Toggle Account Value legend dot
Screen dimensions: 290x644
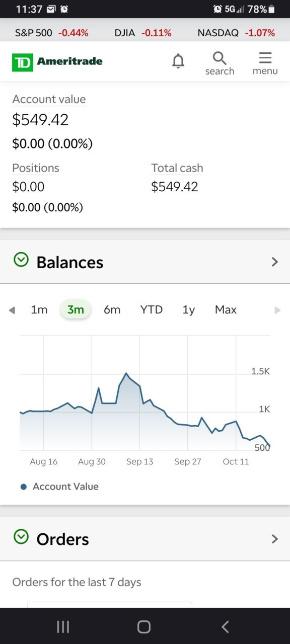(23, 487)
